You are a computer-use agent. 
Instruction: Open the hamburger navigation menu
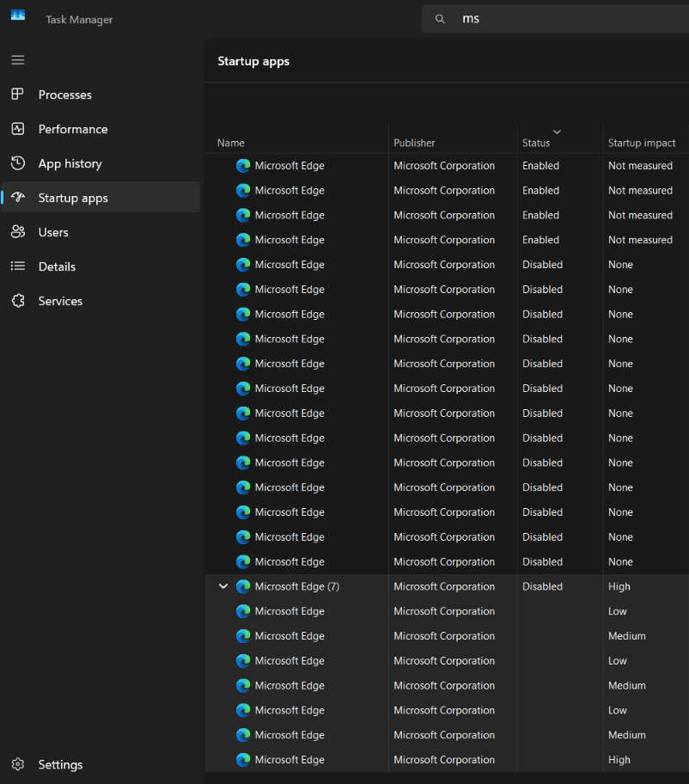click(18, 60)
